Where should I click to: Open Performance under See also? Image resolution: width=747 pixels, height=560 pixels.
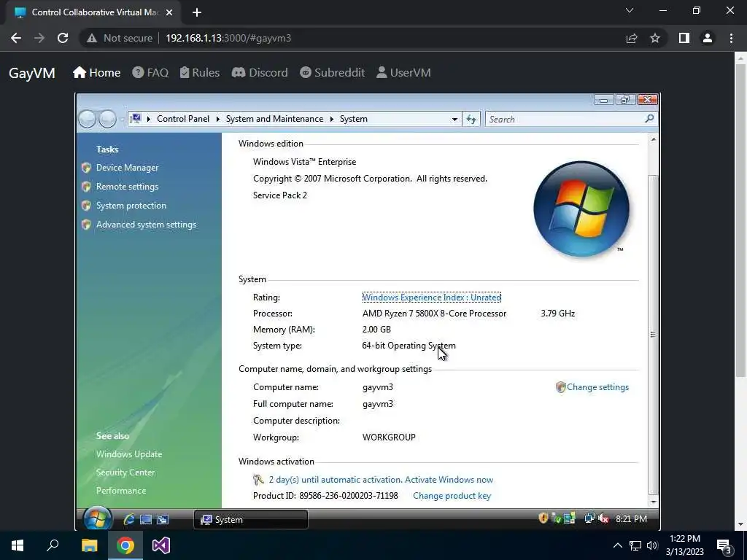121,491
